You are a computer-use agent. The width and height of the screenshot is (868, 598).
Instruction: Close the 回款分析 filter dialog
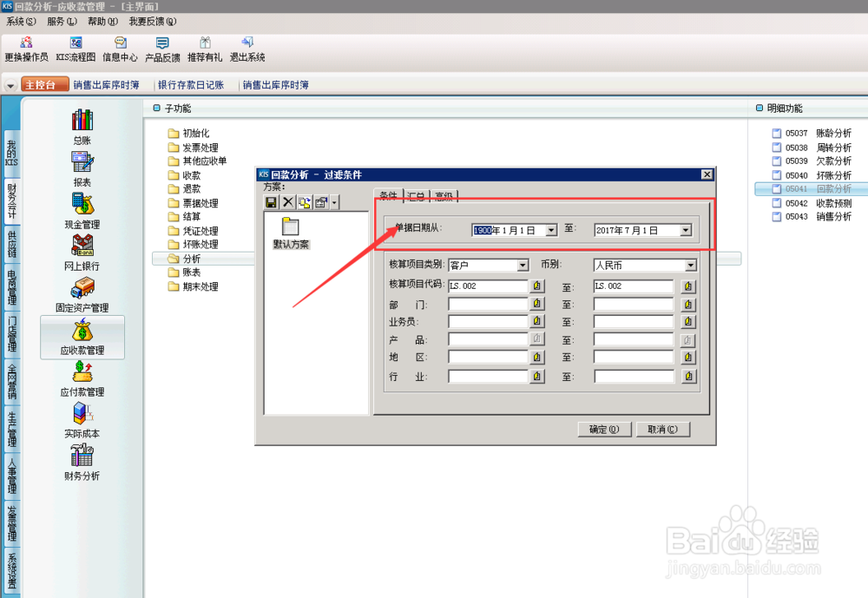click(x=707, y=174)
